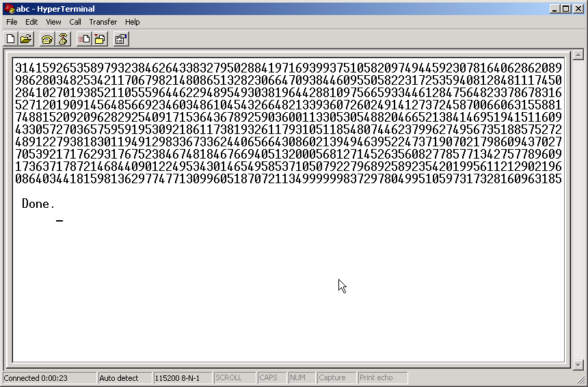Expand the View menu
The height and width of the screenshot is (387, 588).
pos(53,22)
